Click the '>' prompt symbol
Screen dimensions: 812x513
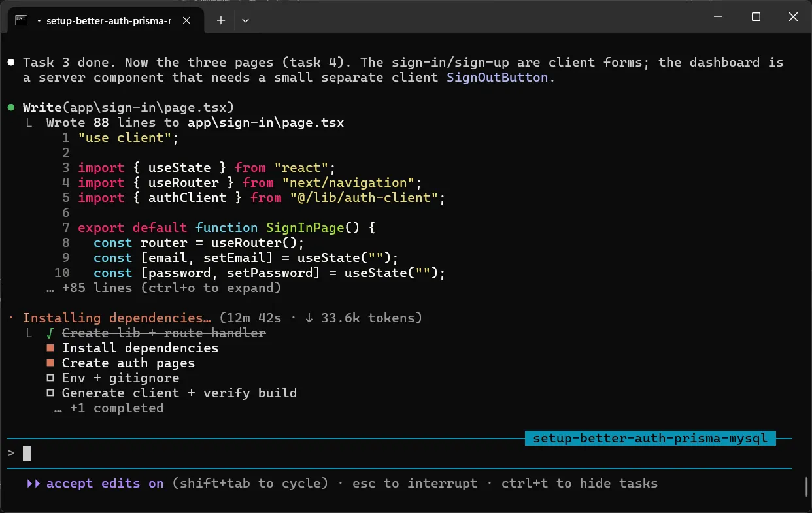tap(11, 453)
